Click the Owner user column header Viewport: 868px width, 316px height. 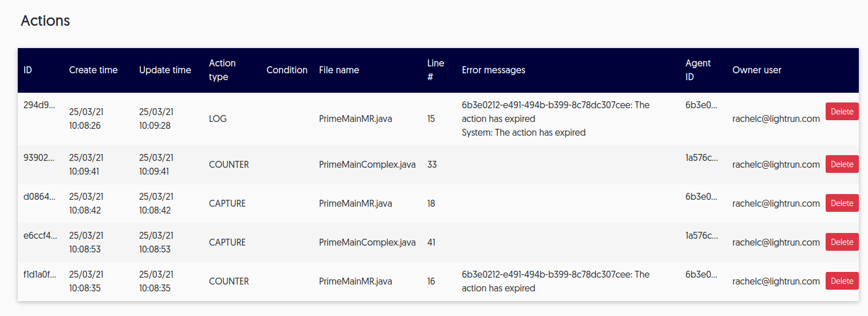(756, 70)
